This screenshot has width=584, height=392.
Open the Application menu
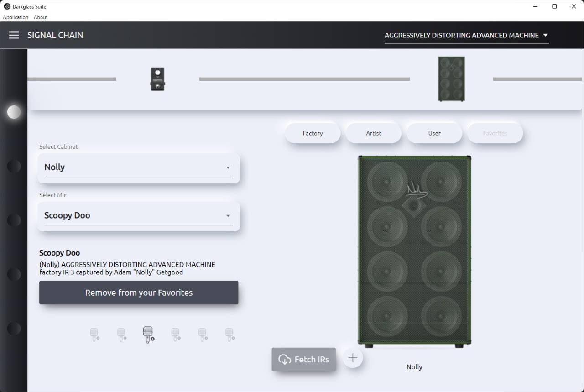(16, 17)
